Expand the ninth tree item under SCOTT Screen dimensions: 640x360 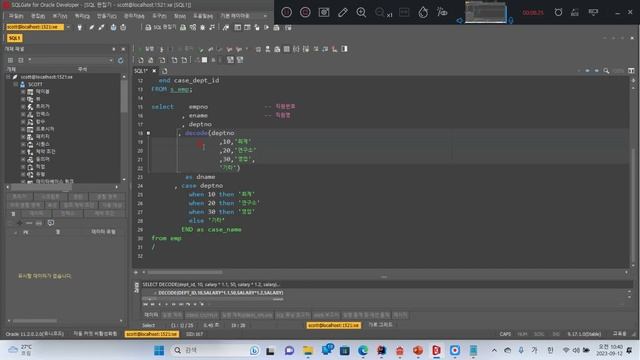(x=23, y=151)
